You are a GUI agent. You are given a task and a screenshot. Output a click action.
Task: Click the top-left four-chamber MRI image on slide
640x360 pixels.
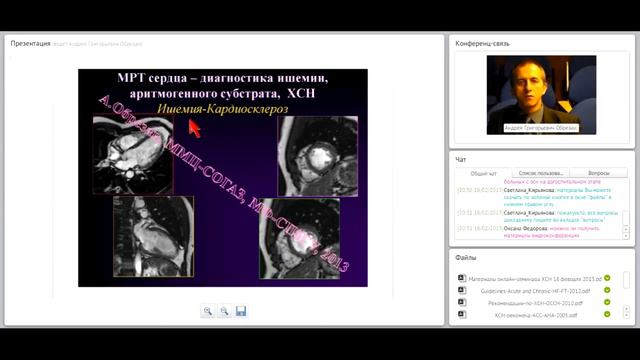133,155
